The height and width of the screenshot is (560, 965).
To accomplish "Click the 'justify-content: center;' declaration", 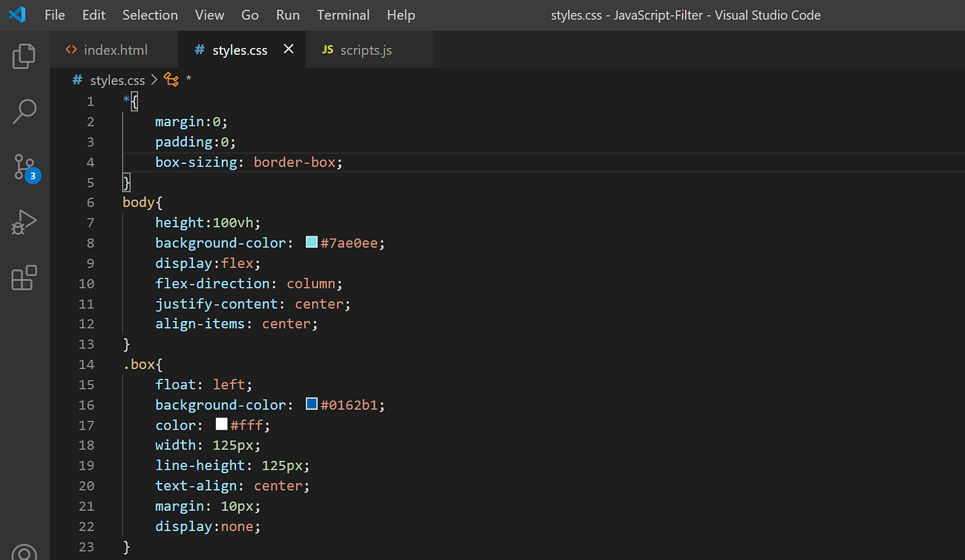I will point(253,304).
